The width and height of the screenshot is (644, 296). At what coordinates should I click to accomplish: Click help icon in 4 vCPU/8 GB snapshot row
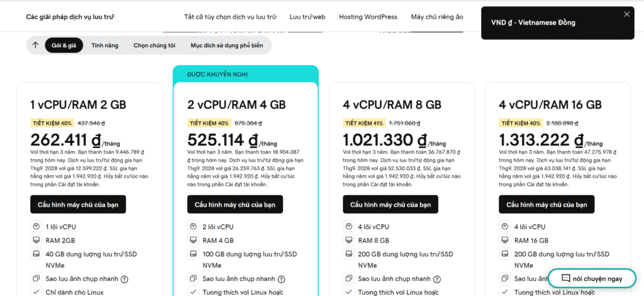437,279
